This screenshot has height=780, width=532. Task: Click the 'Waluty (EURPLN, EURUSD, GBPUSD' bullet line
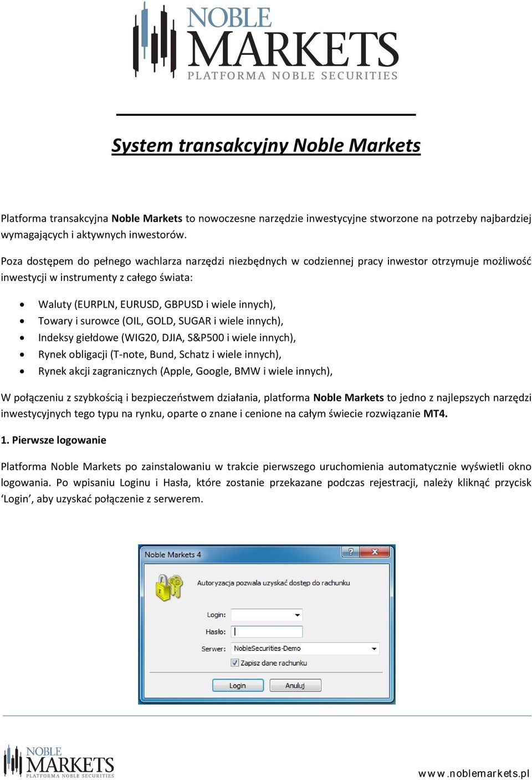(x=157, y=304)
